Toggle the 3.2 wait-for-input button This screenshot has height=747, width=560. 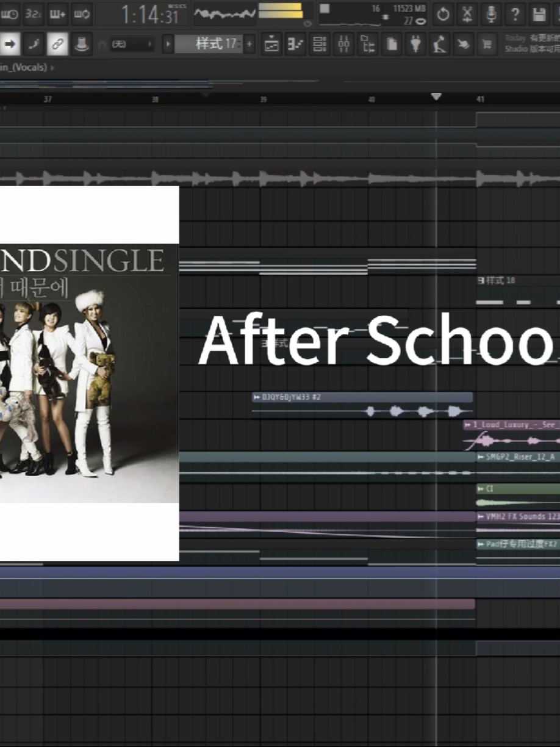point(35,13)
